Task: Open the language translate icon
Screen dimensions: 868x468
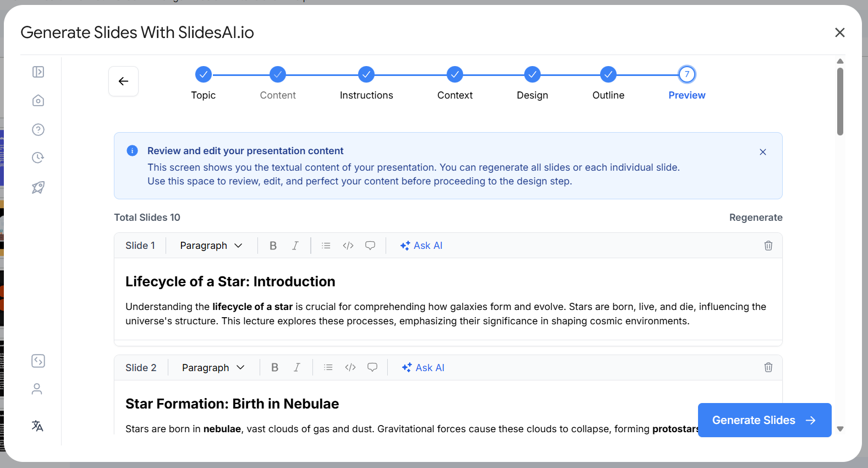Action: 37,426
